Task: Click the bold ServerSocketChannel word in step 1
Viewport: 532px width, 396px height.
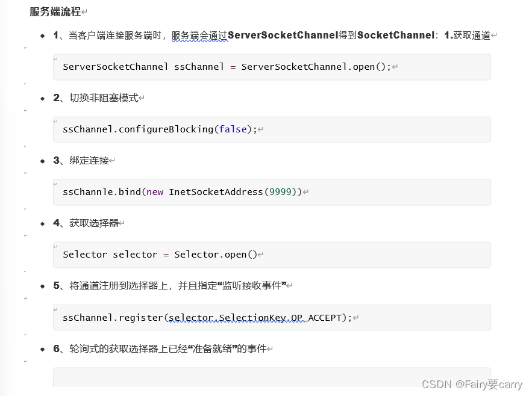Action: point(283,36)
